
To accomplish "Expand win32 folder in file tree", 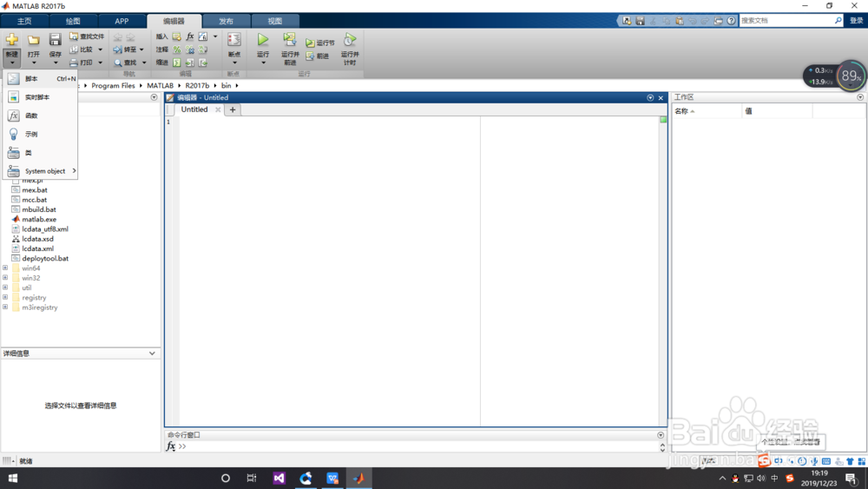I will pyautogui.click(x=5, y=278).
